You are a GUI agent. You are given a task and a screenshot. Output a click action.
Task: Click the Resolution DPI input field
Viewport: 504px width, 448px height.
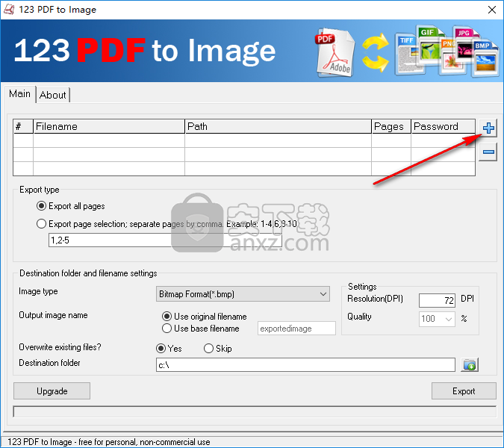point(437,300)
